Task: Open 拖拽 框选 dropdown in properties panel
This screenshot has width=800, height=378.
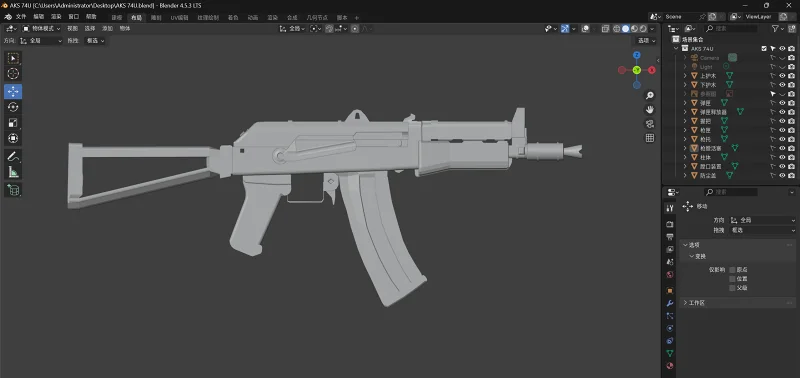Action: click(762, 230)
